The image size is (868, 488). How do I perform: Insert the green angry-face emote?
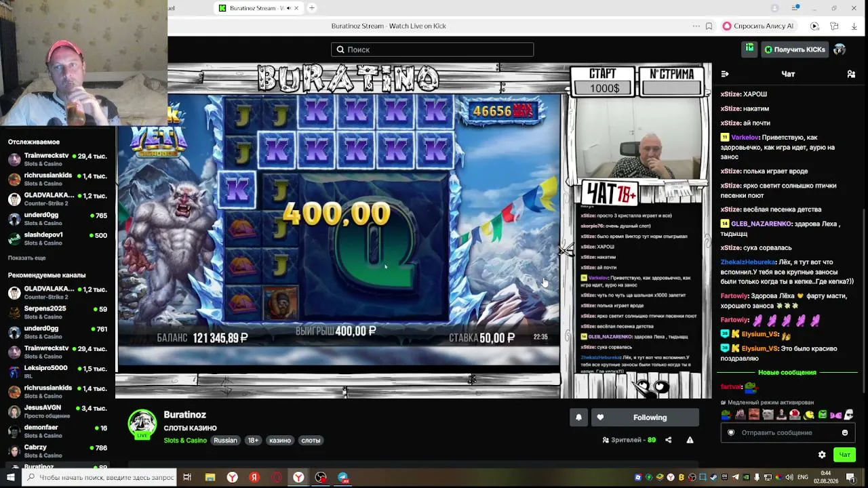click(823, 415)
